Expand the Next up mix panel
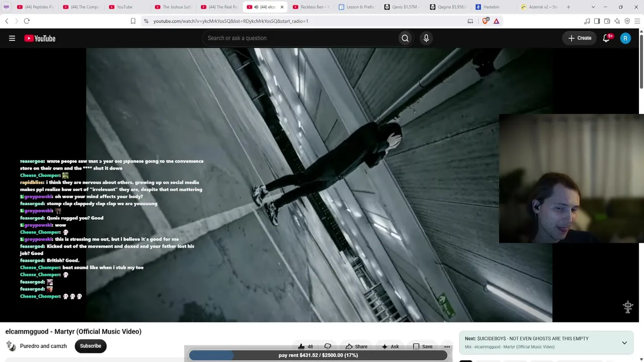Image resolution: width=644 pixels, height=362 pixels. pos(624,343)
